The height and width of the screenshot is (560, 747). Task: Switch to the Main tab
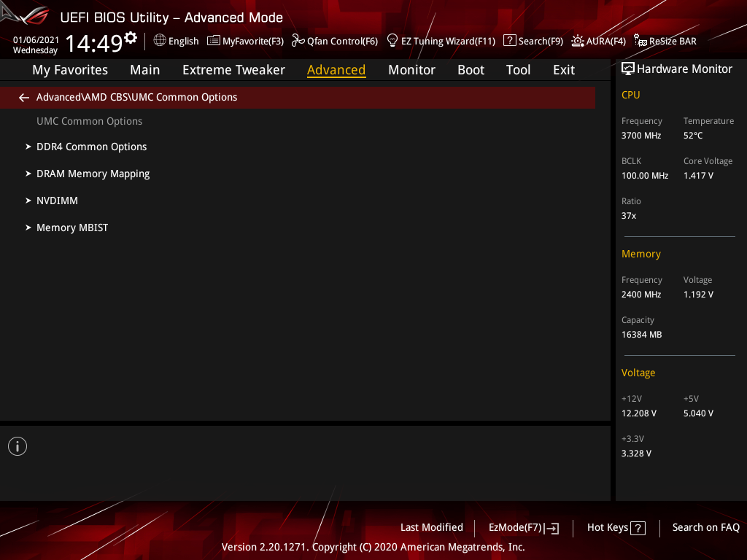tap(145, 70)
